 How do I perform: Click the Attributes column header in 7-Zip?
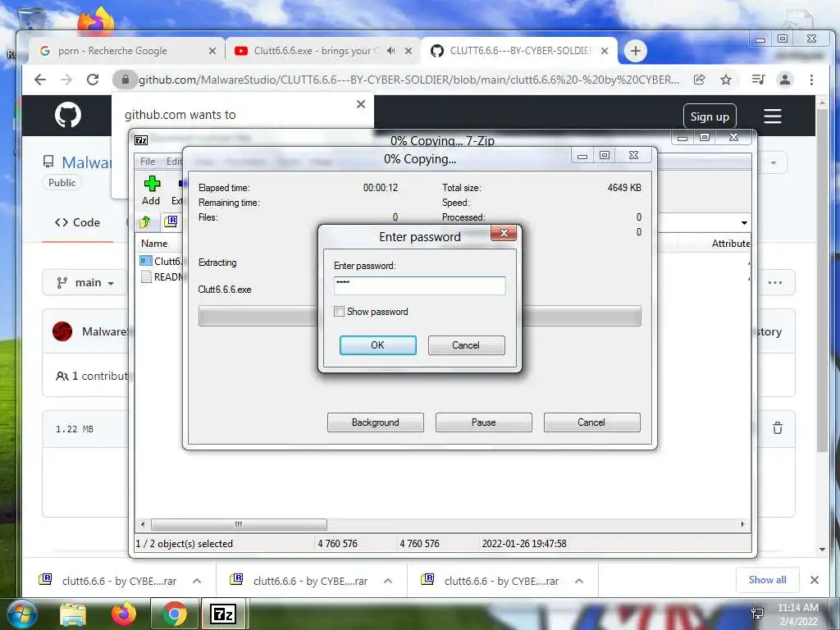tap(731, 243)
